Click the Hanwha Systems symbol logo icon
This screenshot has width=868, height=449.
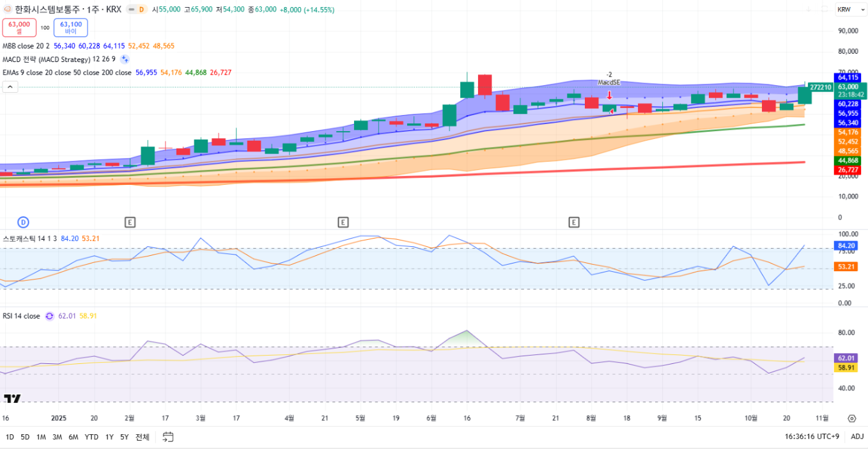point(8,10)
